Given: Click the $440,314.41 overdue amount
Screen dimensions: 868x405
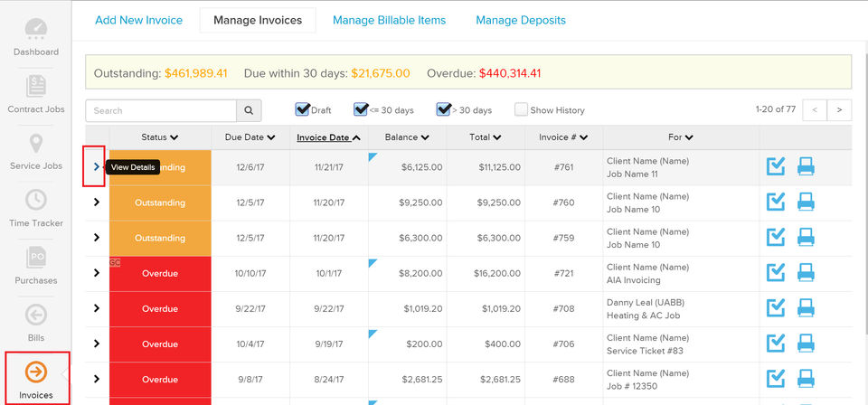Looking at the screenshot, I should [510, 73].
